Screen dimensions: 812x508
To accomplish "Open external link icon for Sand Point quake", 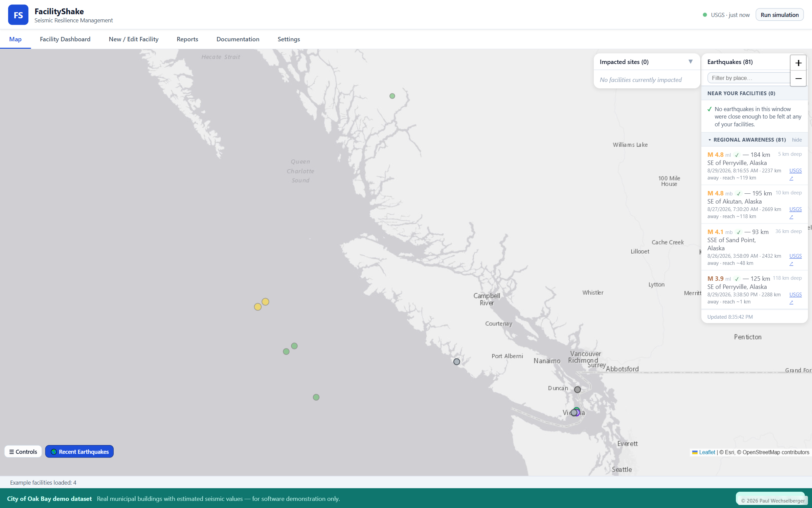I will [791, 264].
